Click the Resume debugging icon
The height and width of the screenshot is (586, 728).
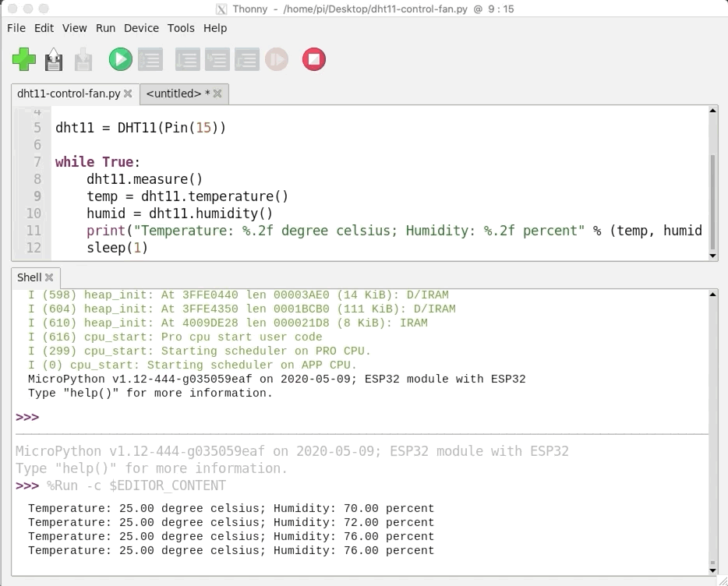(x=277, y=59)
